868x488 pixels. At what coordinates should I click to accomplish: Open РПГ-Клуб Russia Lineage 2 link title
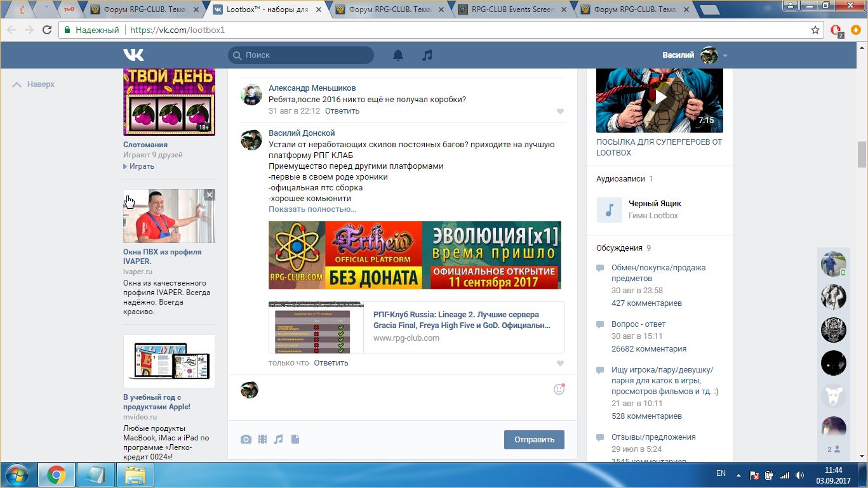[462, 320]
